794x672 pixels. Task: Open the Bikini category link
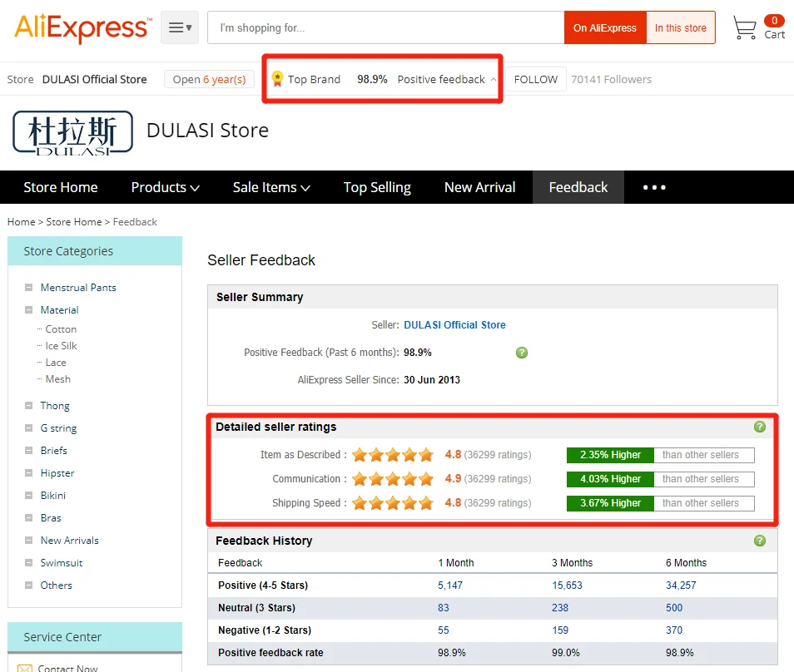(x=53, y=496)
